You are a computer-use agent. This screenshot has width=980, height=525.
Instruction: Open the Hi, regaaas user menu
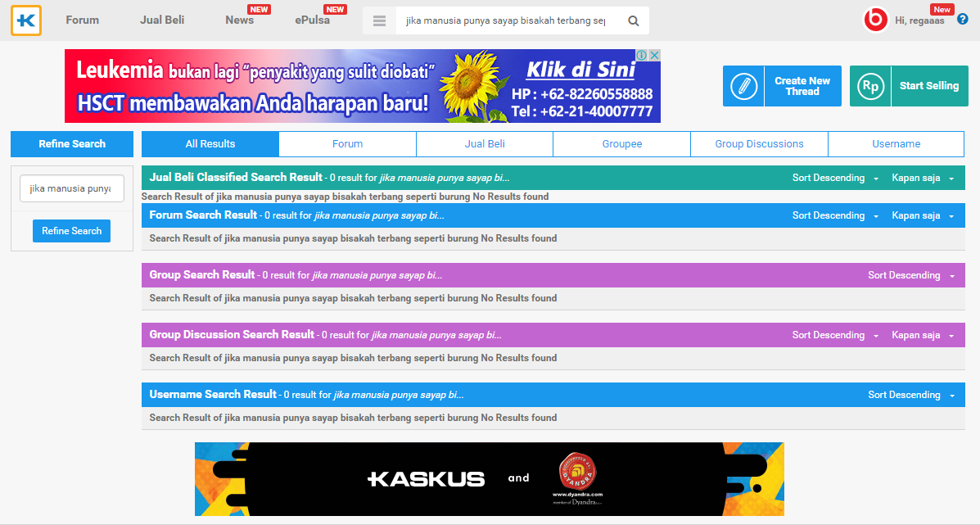pos(919,20)
